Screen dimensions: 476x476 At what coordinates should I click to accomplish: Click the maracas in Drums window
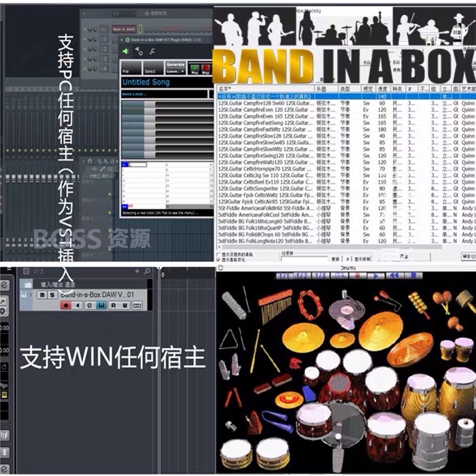point(442,301)
